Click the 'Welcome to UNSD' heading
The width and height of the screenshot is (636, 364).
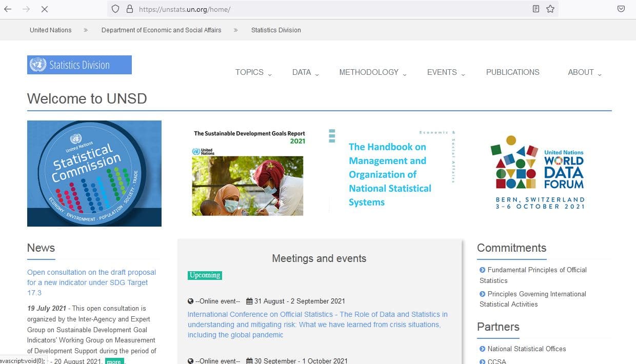point(87,98)
